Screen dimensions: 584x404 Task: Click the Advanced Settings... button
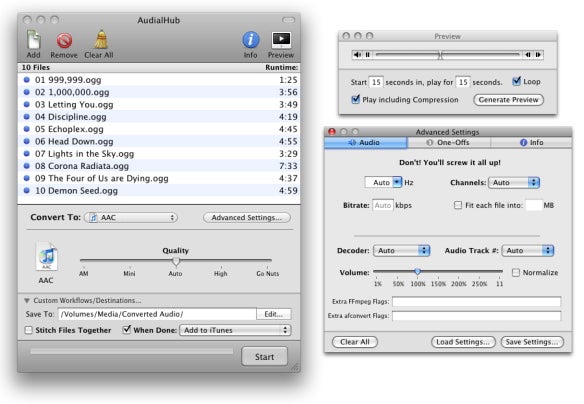point(247,217)
